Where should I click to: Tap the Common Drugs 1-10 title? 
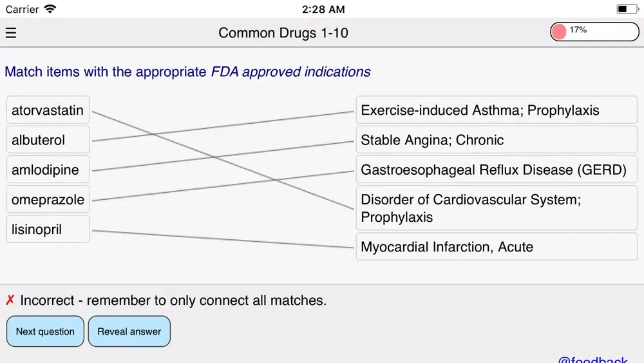(x=283, y=33)
